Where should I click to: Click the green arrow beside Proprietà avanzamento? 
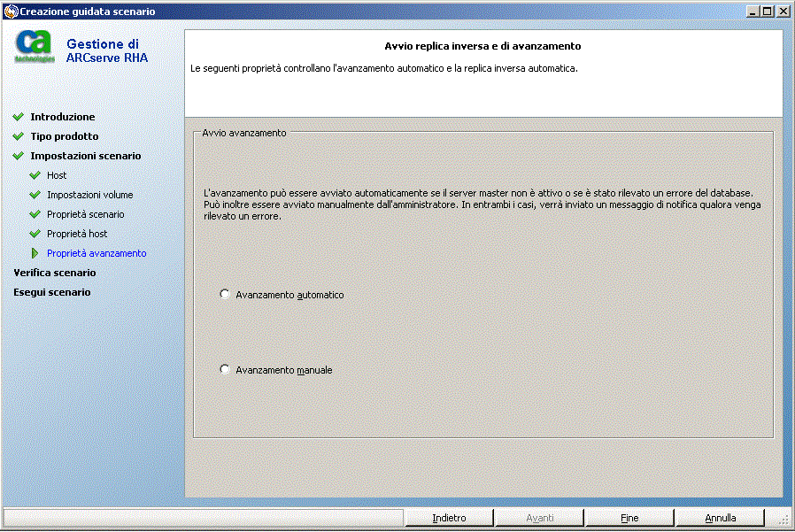[34, 252]
